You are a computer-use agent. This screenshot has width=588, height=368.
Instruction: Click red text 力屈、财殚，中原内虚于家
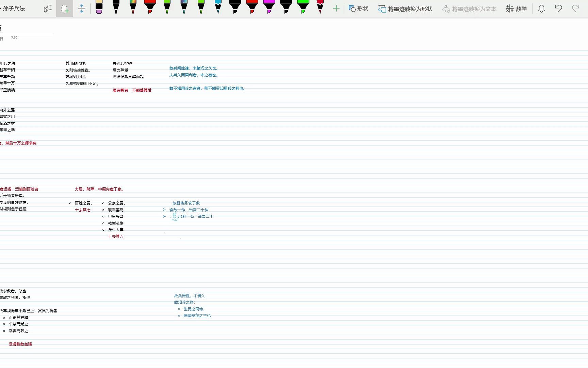coord(99,189)
